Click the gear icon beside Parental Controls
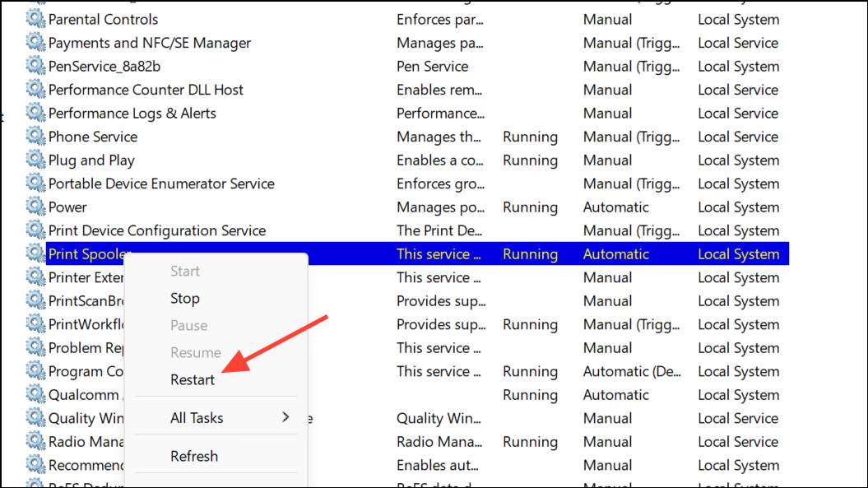The image size is (868, 488). point(35,19)
